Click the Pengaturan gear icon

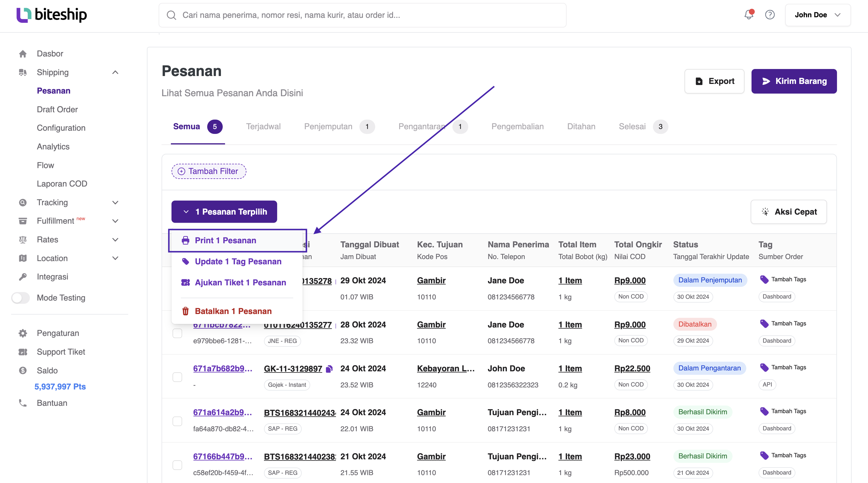coord(23,333)
